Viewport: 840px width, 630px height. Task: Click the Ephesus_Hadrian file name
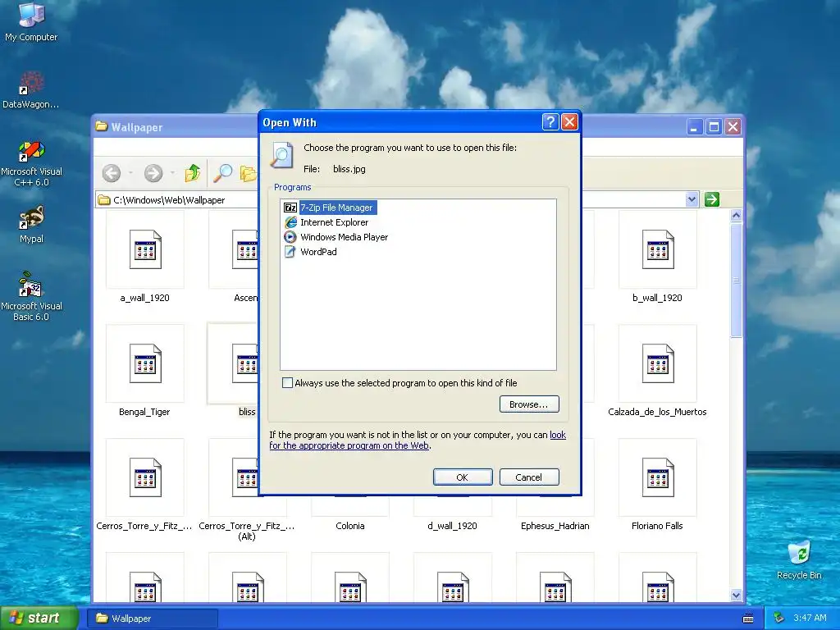(555, 526)
